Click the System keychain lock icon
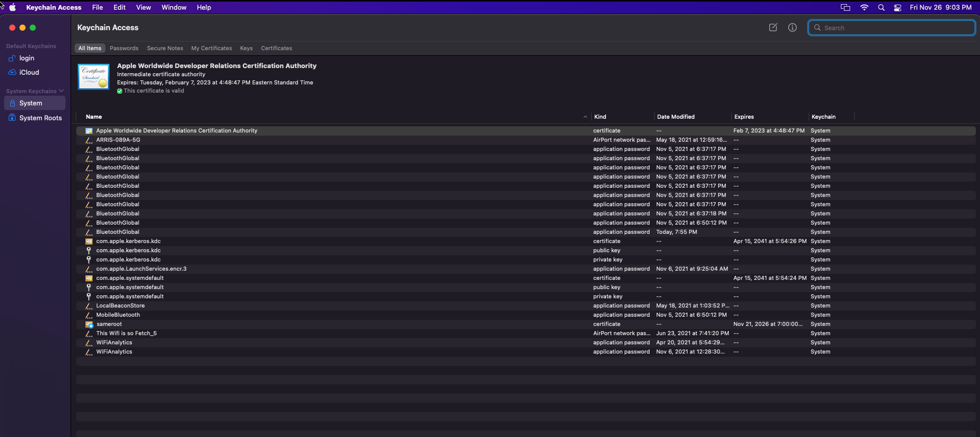 (12, 103)
